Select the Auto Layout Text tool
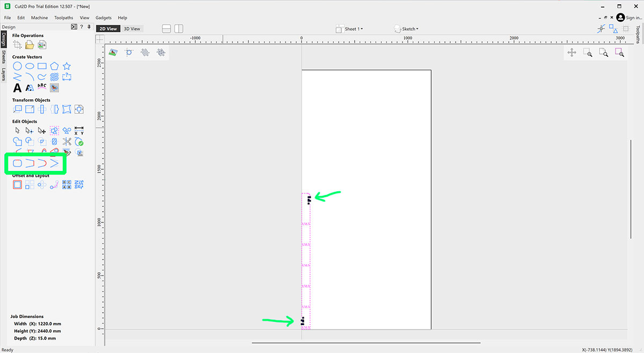Screen dimensions: 644x353 (30, 88)
